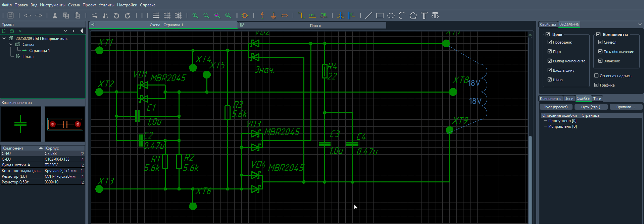The image size is (644, 224).
Task: Select Страница 1 in the project tree
Action: [39, 51]
